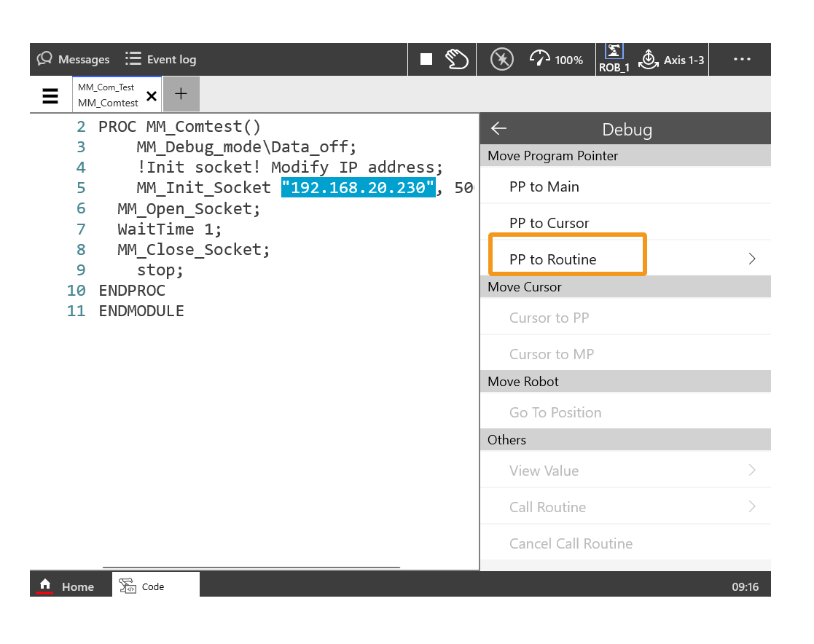Open the 100% speed setting
814x644 pixels.
coord(556,60)
